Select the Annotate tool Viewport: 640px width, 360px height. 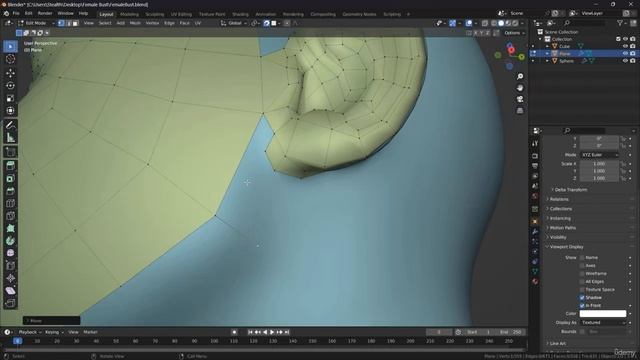10,125
